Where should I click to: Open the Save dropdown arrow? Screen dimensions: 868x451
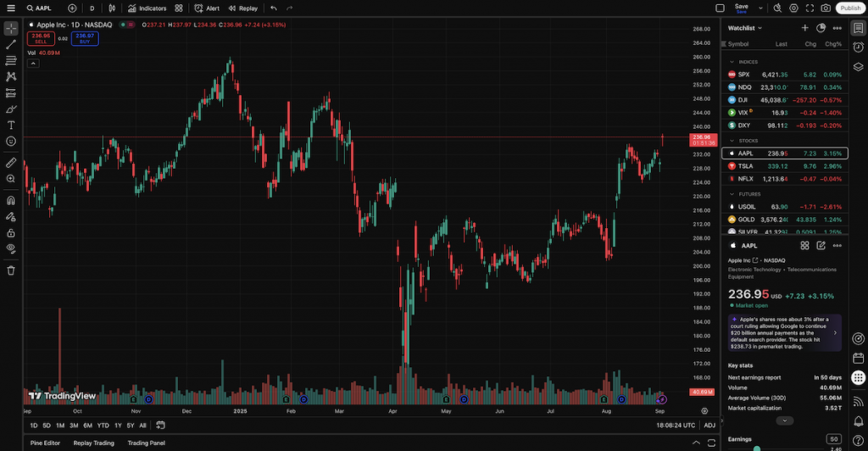tap(760, 8)
